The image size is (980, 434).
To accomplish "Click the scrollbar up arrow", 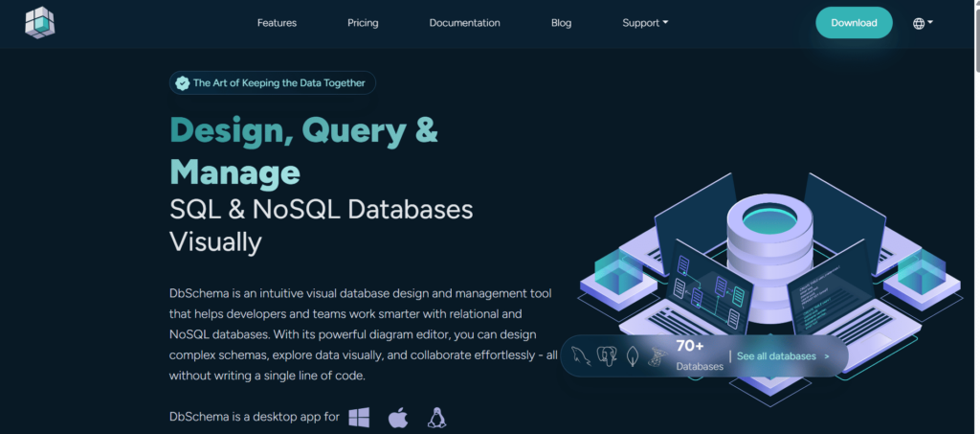I will (973, 6).
